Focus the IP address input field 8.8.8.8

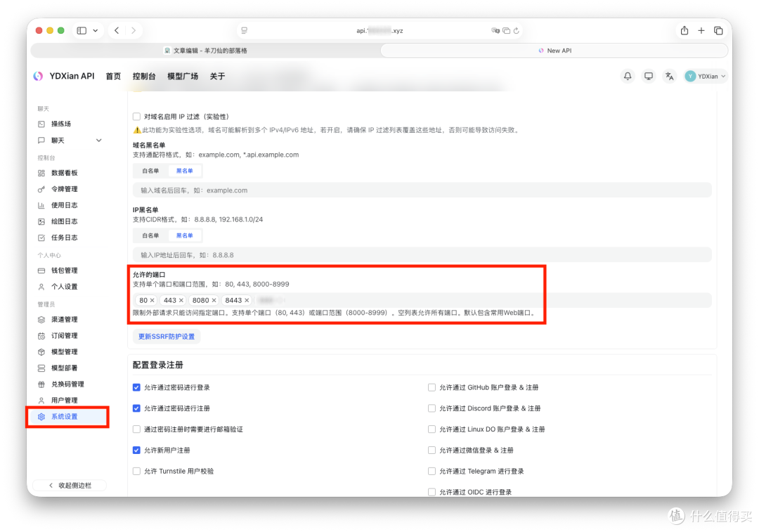[x=422, y=255]
